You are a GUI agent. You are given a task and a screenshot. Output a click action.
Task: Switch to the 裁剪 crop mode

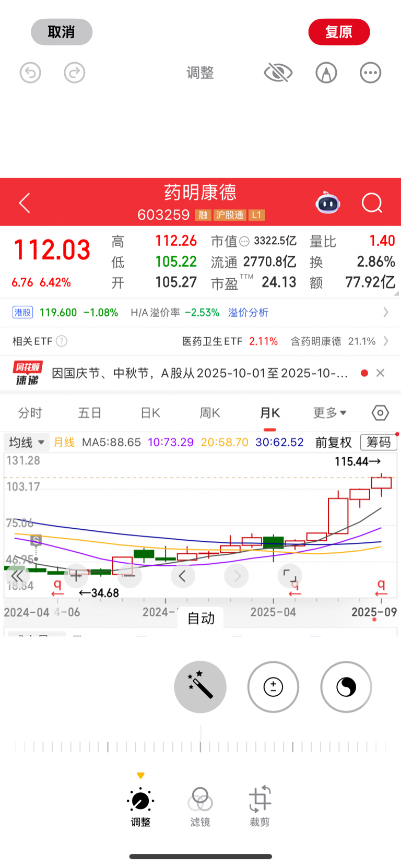260,807
